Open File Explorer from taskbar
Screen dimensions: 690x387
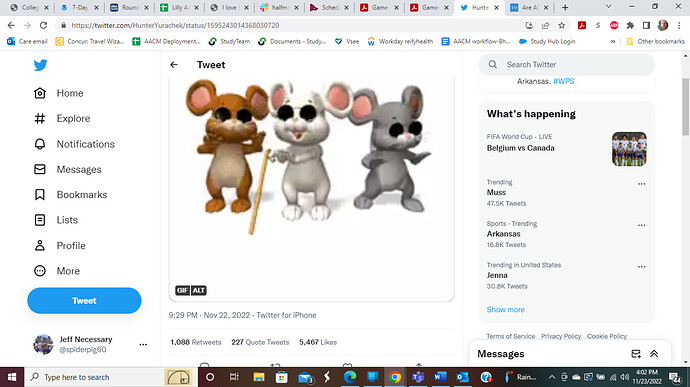click(259, 377)
